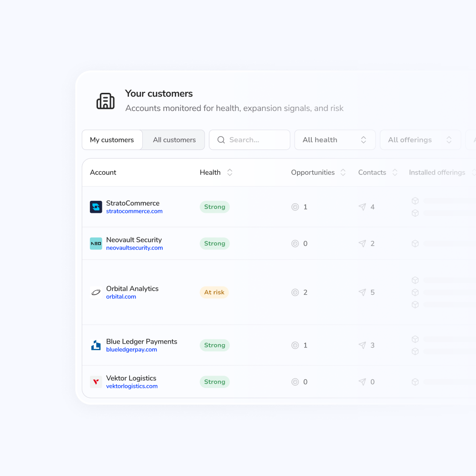Open the All health filter dropdown
This screenshot has height=476, width=476.
pyautogui.click(x=335, y=139)
